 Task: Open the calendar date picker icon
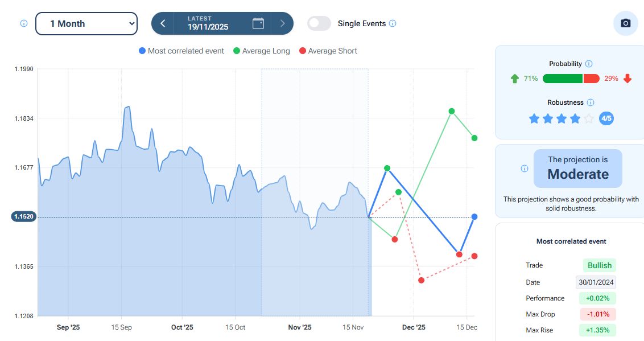pyautogui.click(x=258, y=23)
